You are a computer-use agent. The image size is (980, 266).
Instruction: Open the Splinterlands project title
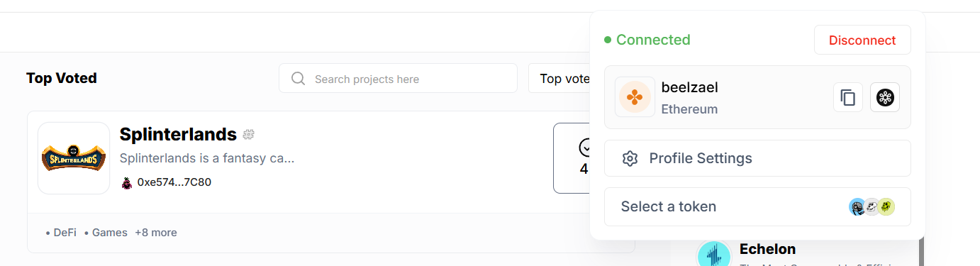(178, 134)
